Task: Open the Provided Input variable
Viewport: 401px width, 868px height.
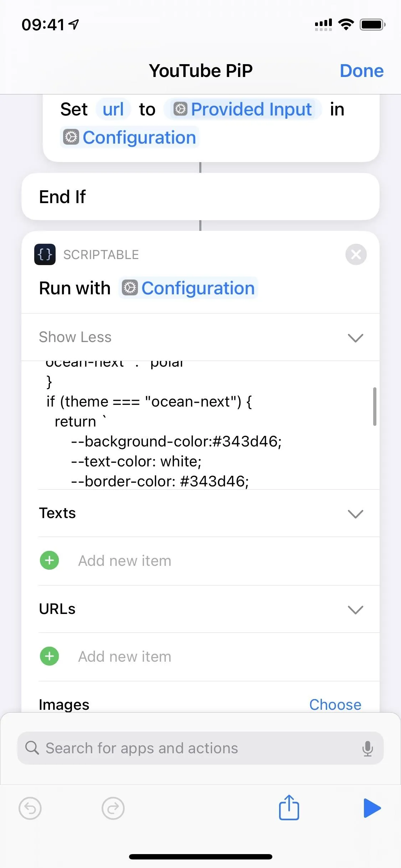Action: [242, 109]
